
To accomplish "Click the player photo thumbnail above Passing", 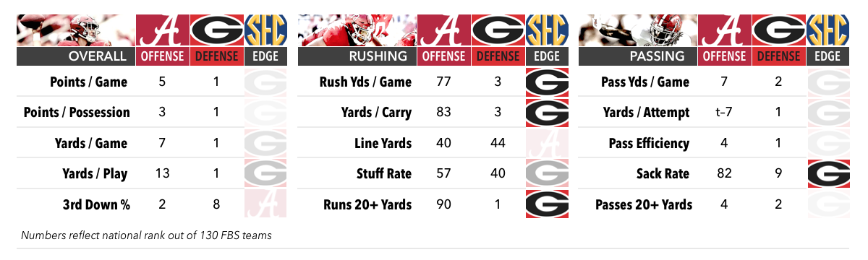I will point(639,30).
